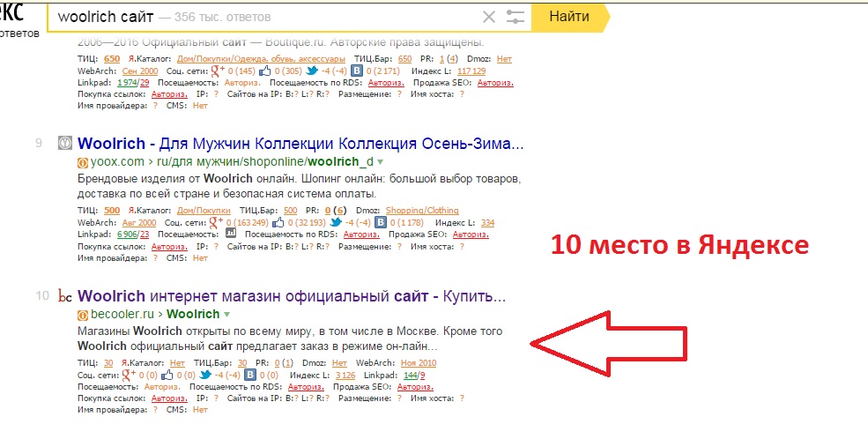This screenshot has width=868, height=439.
Task: Click Linkpad value 6 906 for yoox.com
Action: click(127, 234)
